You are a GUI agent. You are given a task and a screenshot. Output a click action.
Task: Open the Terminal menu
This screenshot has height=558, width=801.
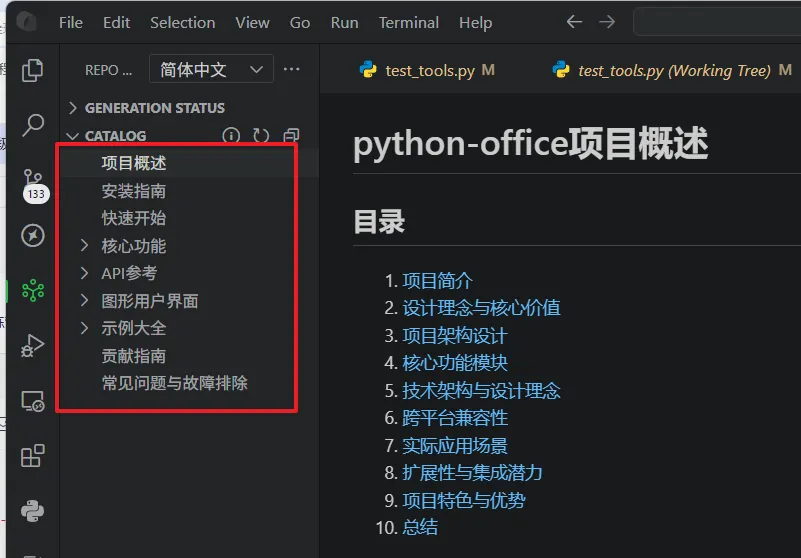(409, 22)
